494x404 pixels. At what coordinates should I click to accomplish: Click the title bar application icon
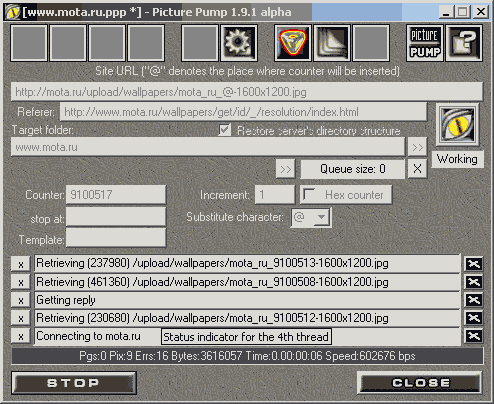click(13, 12)
